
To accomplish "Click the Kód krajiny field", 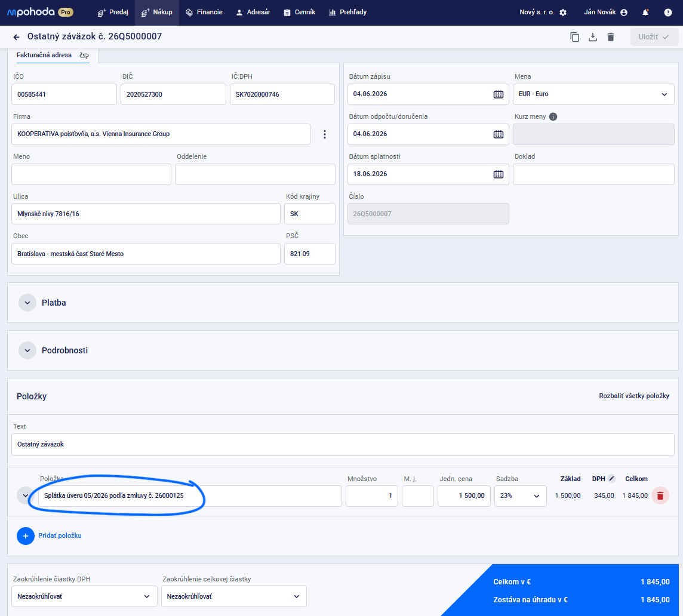I will click(310, 214).
